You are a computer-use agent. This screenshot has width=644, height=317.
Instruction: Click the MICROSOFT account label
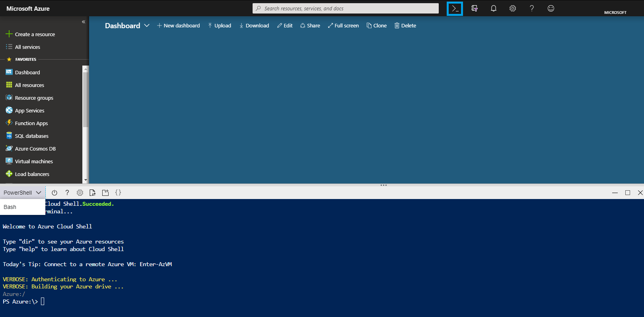point(615,12)
